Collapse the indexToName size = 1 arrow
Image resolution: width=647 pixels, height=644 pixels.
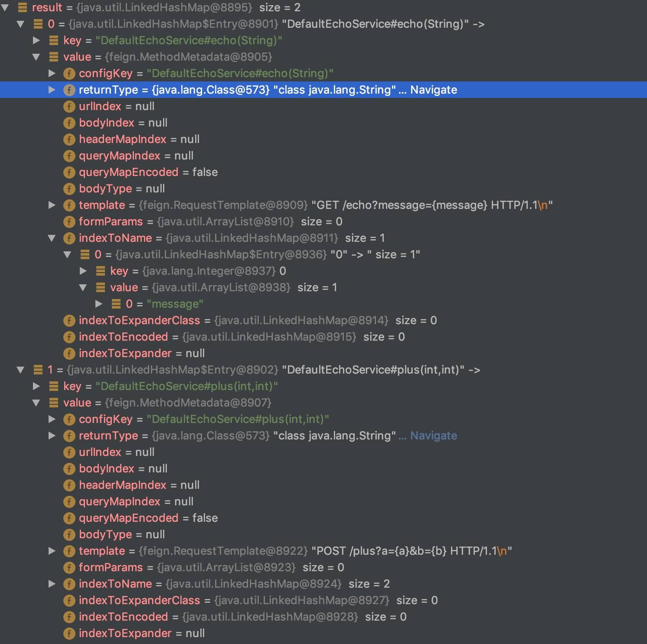point(52,238)
